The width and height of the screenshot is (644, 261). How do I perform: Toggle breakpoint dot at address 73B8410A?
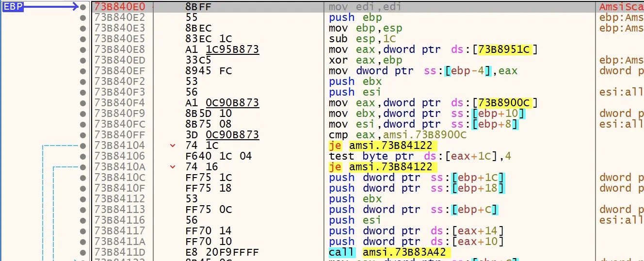83,167
